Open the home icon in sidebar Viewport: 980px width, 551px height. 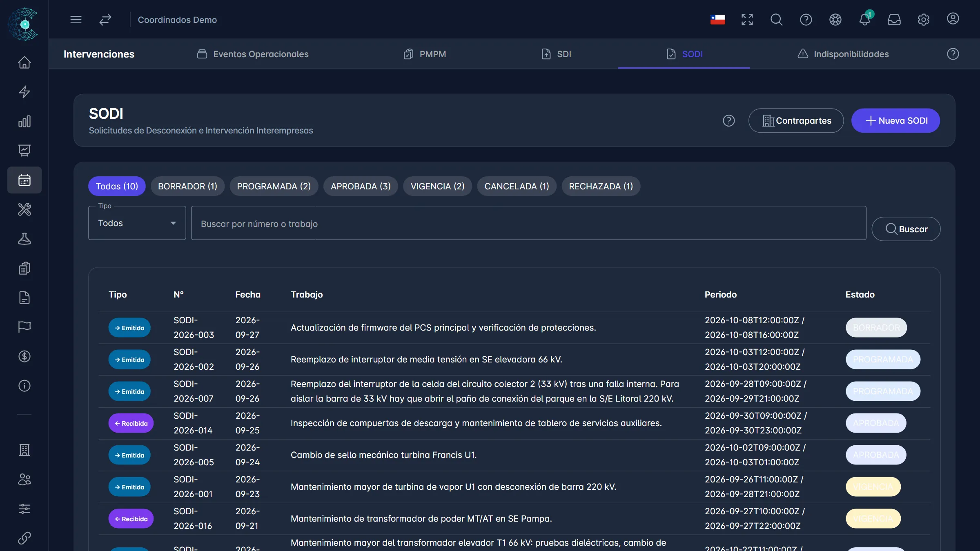point(24,62)
